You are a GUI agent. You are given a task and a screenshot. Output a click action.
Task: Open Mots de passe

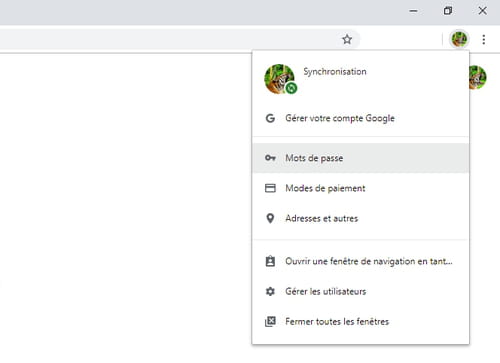pyautogui.click(x=361, y=158)
